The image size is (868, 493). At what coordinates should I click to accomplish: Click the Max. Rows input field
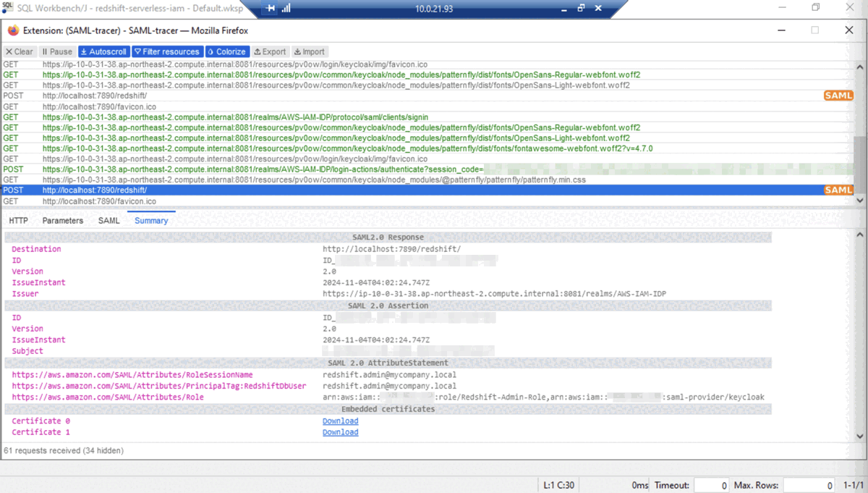point(808,486)
